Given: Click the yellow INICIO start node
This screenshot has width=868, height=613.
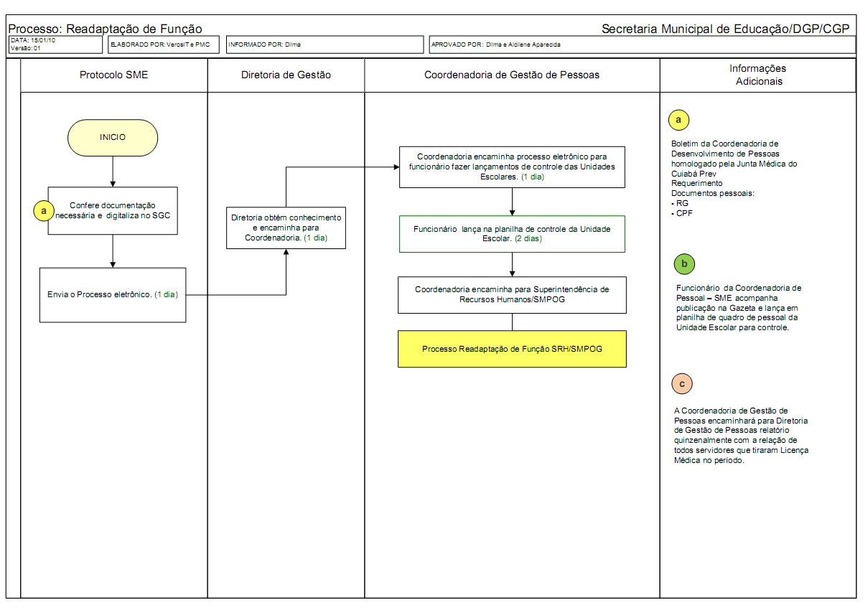Looking at the screenshot, I should (x=113, y=137).
